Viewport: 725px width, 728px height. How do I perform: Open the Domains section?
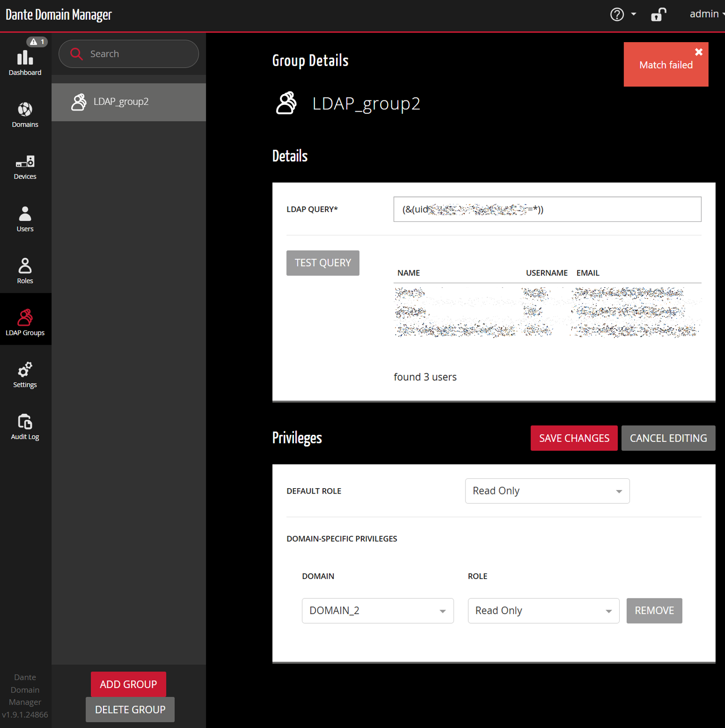click(x=25, y=115)
